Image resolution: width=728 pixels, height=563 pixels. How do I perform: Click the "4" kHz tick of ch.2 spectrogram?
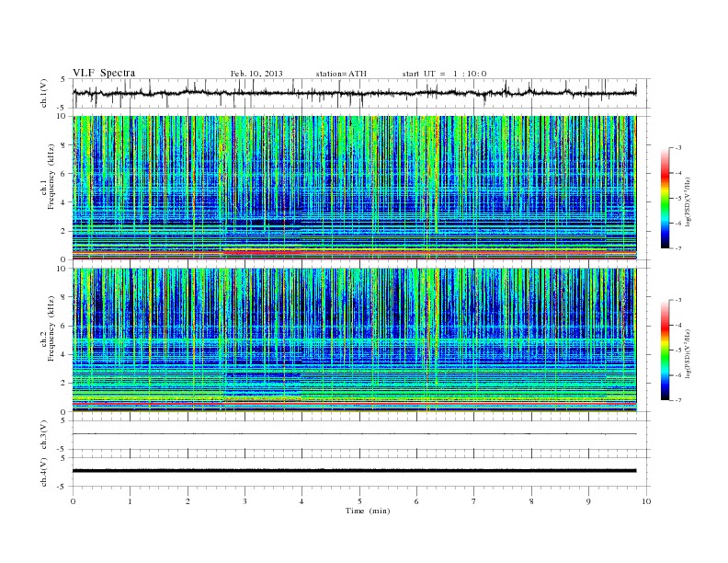64,355
